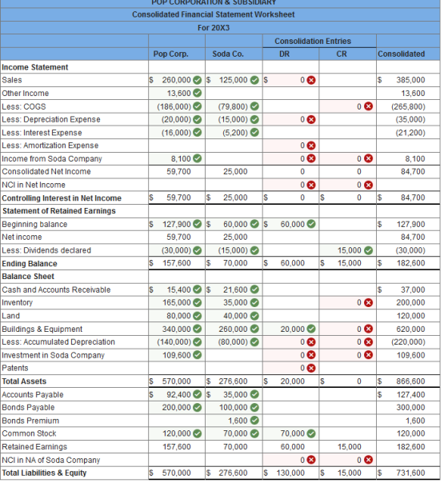
Task: Select Depreciation Expense DR input cell
Action: pyautogui.click(x=290, y=119)
